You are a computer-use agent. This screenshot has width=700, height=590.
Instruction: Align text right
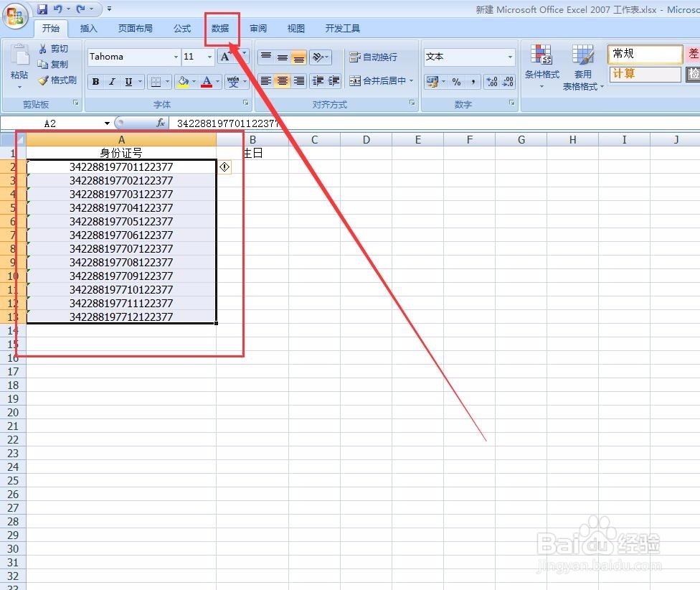298,81
